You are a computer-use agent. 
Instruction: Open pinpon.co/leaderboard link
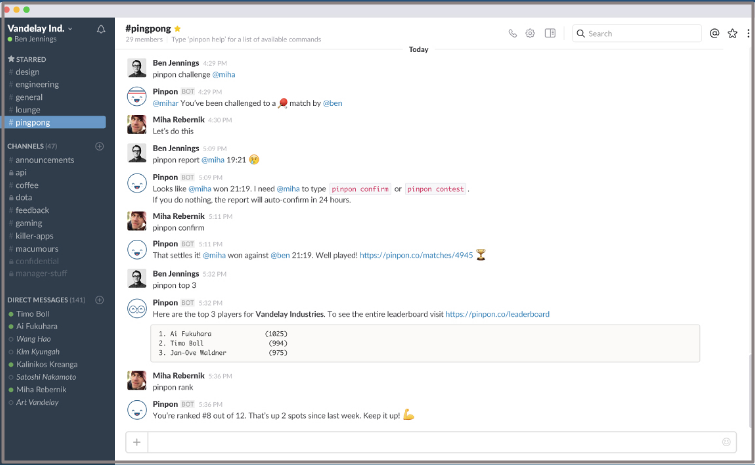[x=497, y=314]
